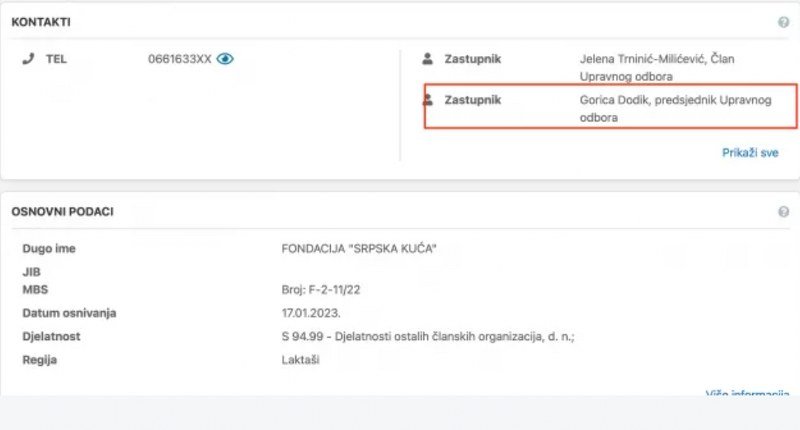
Task: Click the S 94.99 activity description
Action: point(428,337)
